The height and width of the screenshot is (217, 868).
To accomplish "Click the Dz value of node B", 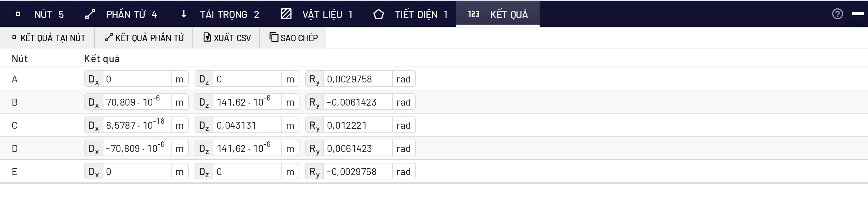I will [x=247, y=102].
